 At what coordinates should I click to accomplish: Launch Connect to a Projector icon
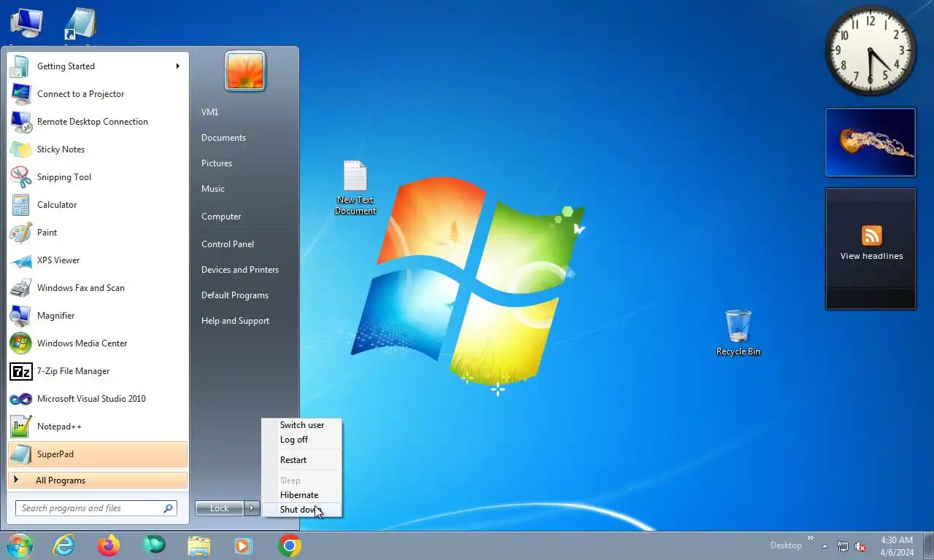point(20,94)
